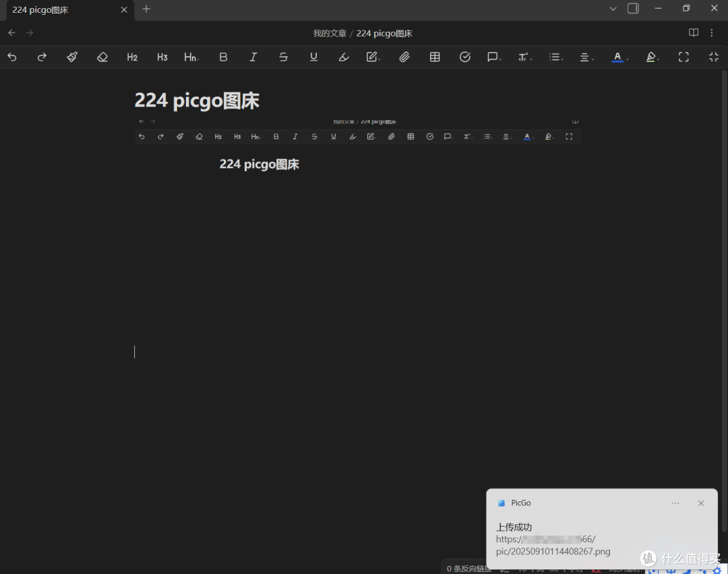The width and height of the screenshot is (728, 574).
Task: Open the comment callout dropdown
Action: (494, 57)
